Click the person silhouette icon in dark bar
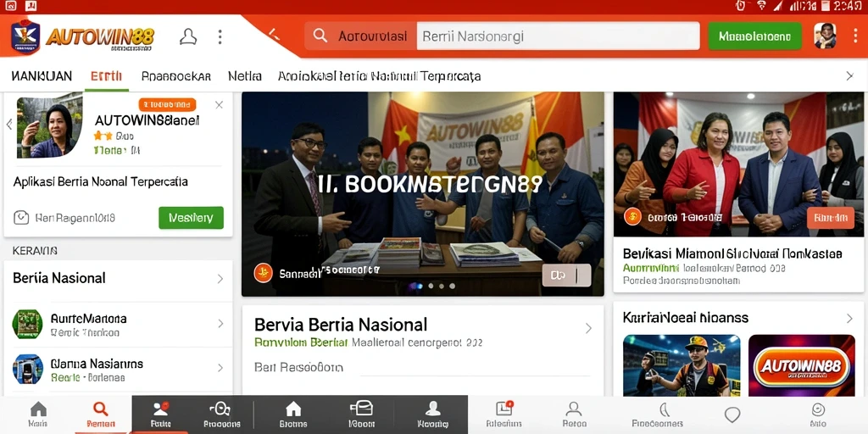868x434 pixels. coord(432,409)
